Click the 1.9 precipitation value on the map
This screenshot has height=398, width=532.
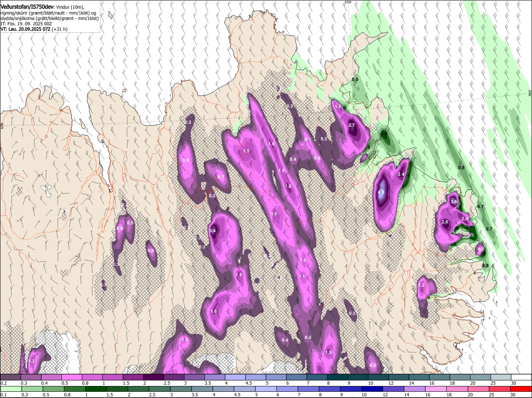pos(328,352)
